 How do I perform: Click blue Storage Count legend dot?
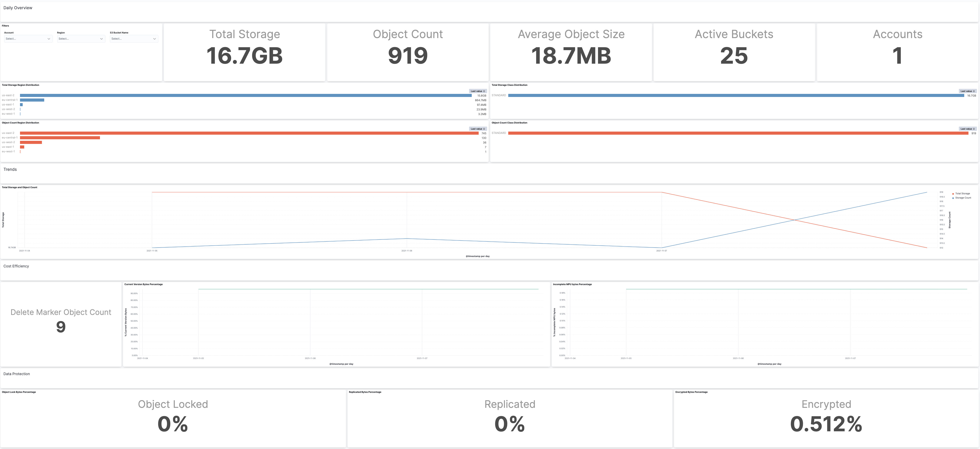tap(953, 198)
